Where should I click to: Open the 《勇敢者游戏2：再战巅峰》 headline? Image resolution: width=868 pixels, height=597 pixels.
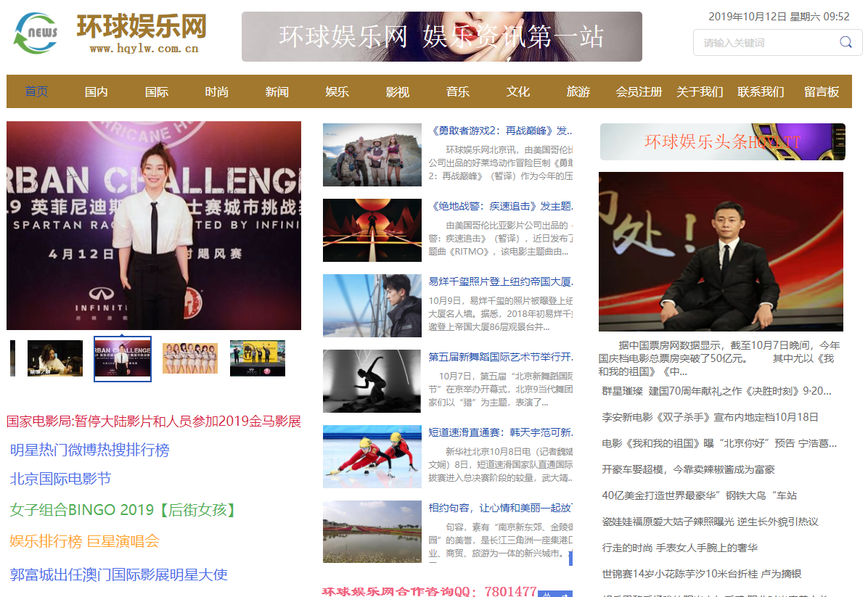[499, 131]
